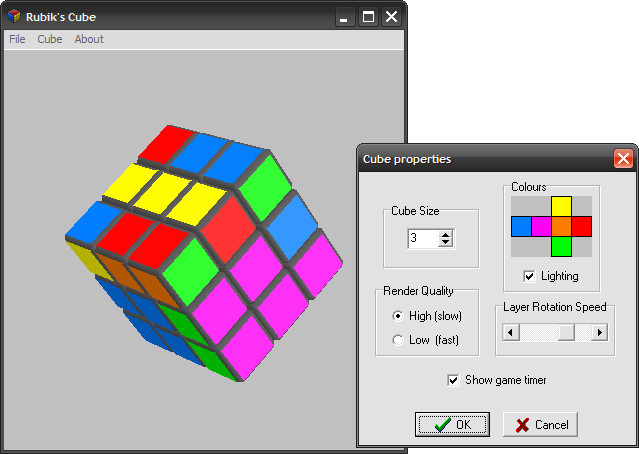This screenshot has height=454, width=639.
Task: Minimize the Rubik's Cube window
Action: pos(345,17)
